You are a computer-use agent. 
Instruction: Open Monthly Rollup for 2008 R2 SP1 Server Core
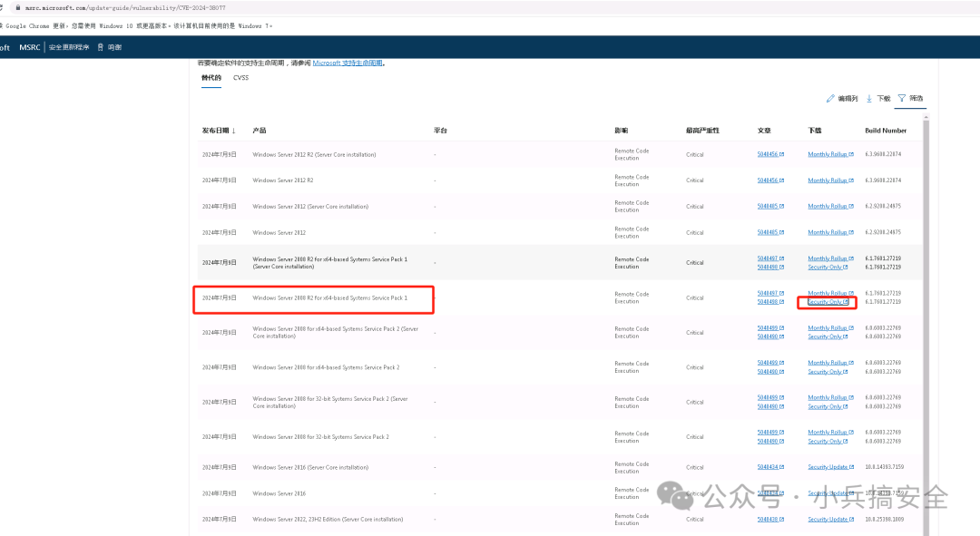click(x=830, y=258)
